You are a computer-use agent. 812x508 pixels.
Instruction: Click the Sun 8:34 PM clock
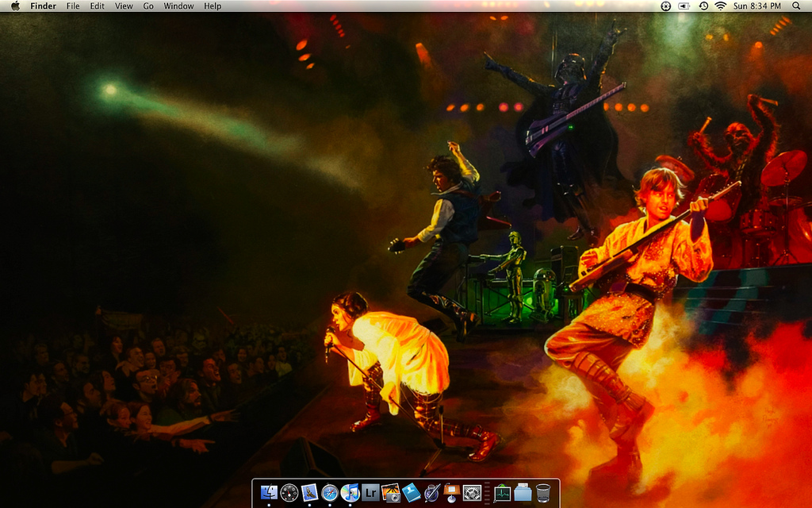756,6
